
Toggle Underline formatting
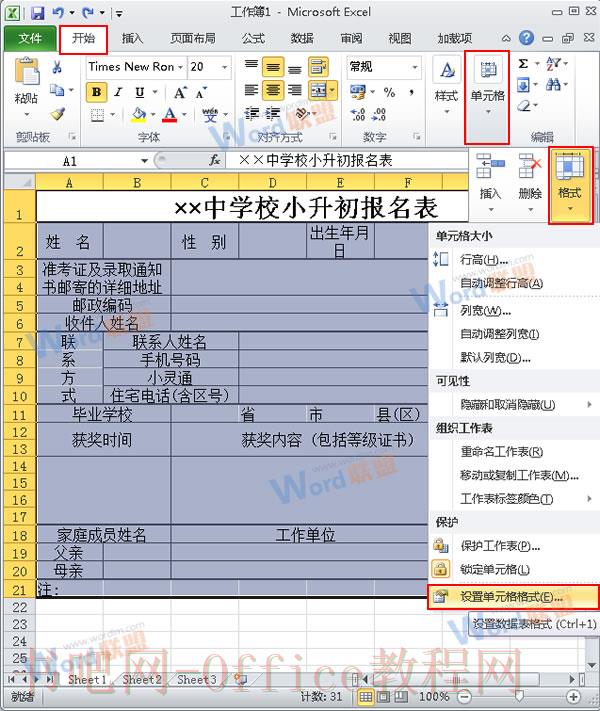tap(140, 93)
